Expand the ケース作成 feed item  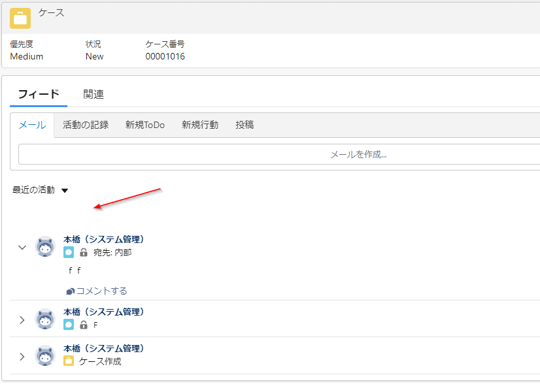22,357
